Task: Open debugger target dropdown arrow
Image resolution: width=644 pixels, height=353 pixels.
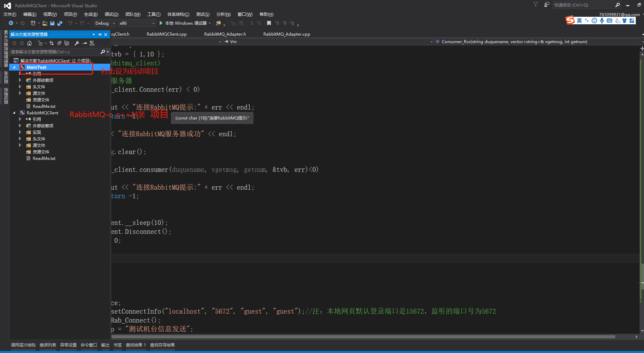Action: [x=210, y=23]
